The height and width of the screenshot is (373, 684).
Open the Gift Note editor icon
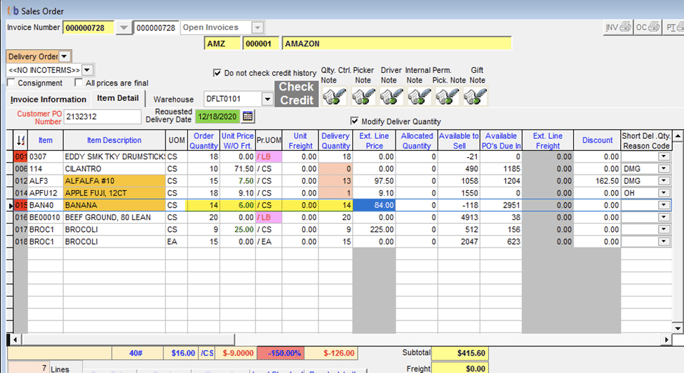(475, 96)
